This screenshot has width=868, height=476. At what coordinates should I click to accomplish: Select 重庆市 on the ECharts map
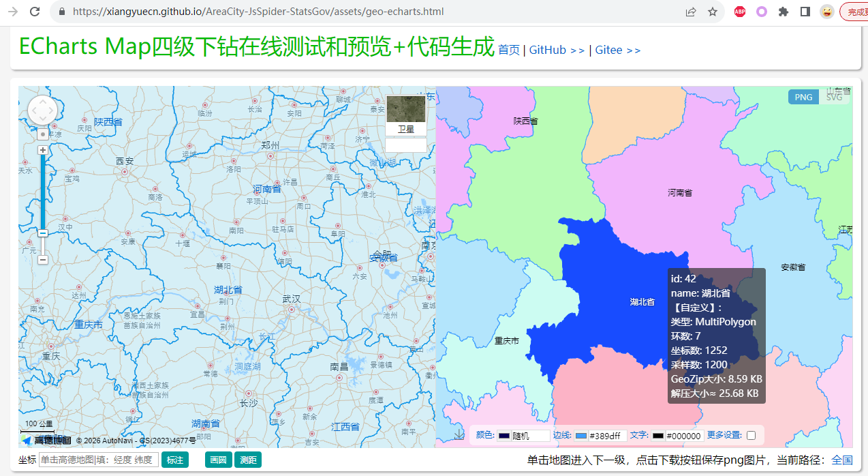point(507,341)
